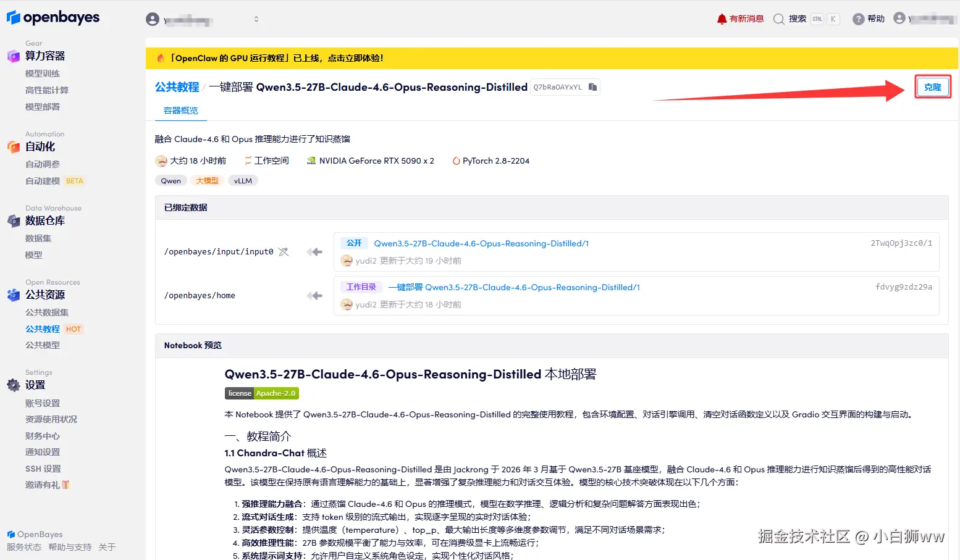This screenshot has height=560, width=960.
Task: Click the arrow icon beside /openbayes/home
Action: point(315,296)
